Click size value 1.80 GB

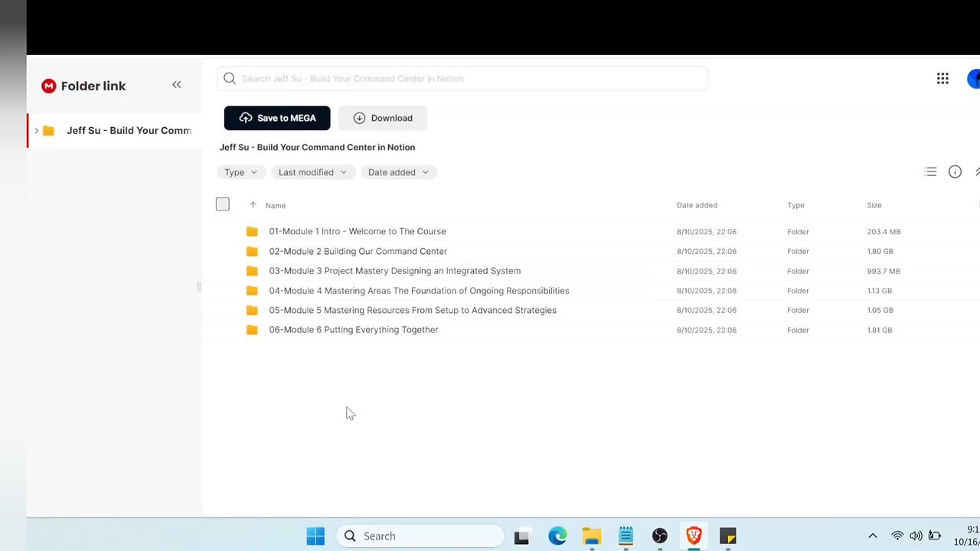click(x=880, y=251)
